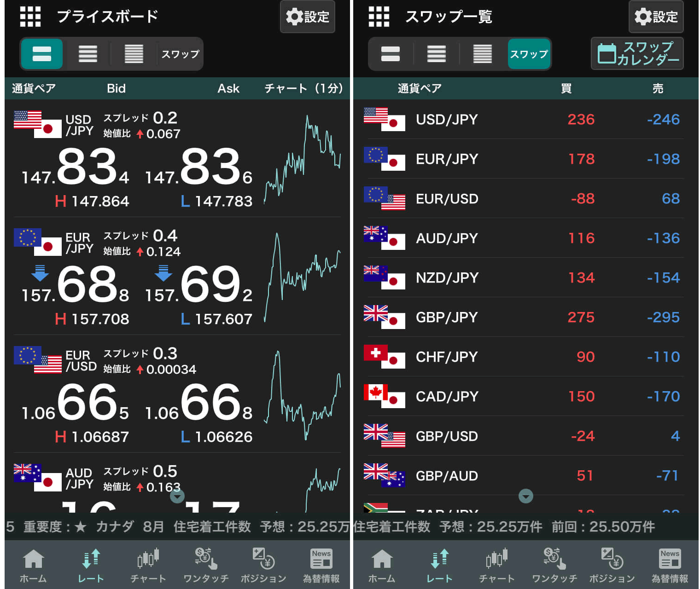Toggle the medium-density list view on プライスボード
The height and width of the screenshot is (589, 700).
(87, 53)
